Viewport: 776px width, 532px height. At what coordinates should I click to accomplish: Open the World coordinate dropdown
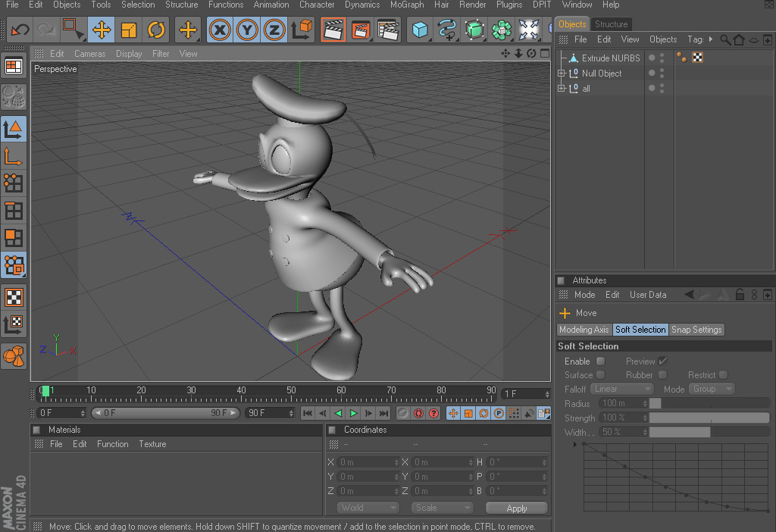pyautogui.click(x=368, y=508)
